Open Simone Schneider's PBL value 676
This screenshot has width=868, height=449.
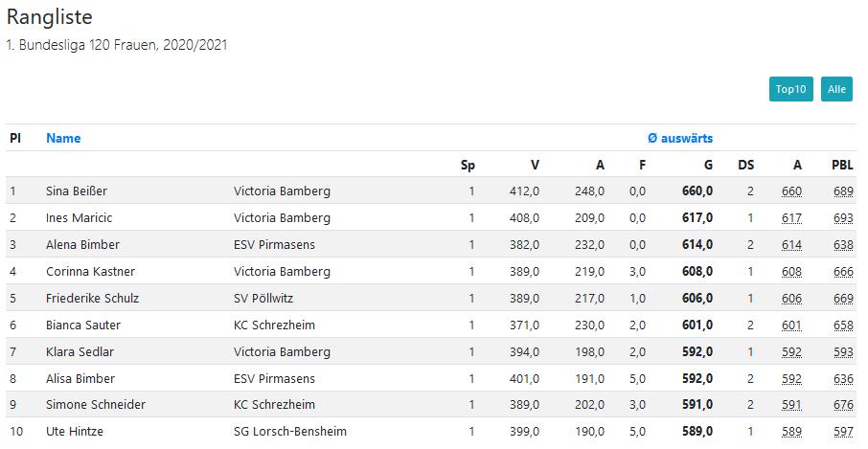tap(843, 405)
